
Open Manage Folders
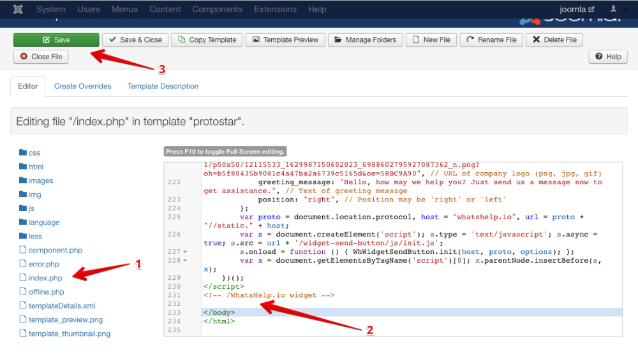pos(365,40)
